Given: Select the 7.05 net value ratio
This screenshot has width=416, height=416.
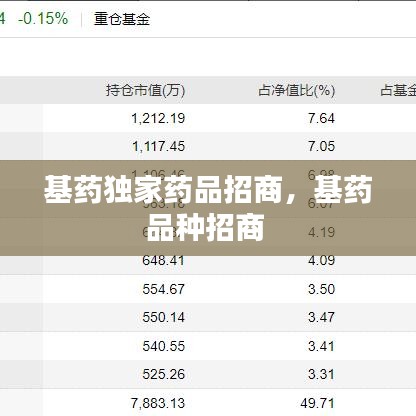Looking at the screenshot, I should [x=321, y=146].
